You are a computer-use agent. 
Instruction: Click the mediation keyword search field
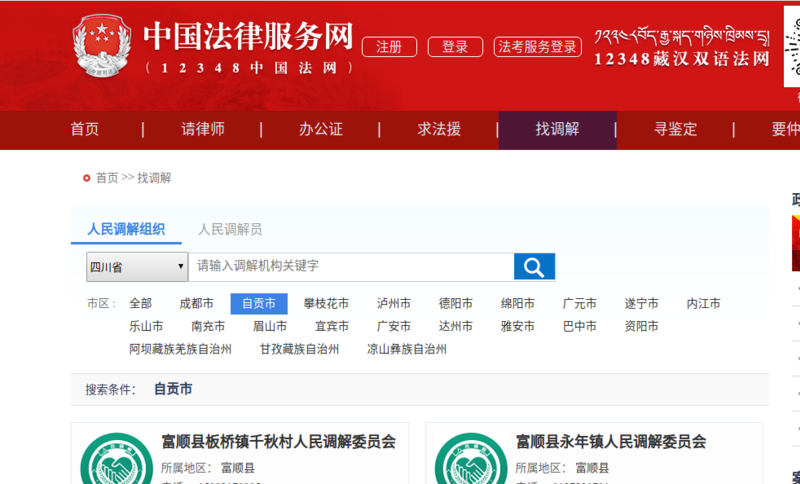tap(351, 266)
